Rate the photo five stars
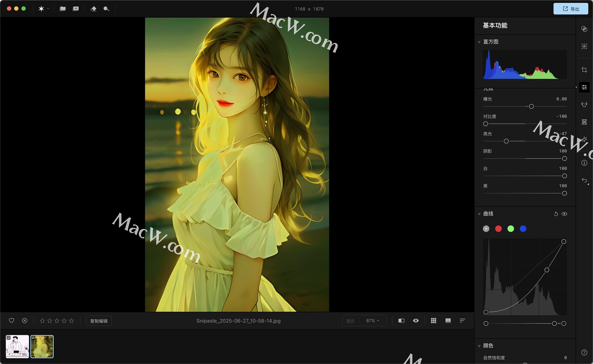 tap(71, 321)
